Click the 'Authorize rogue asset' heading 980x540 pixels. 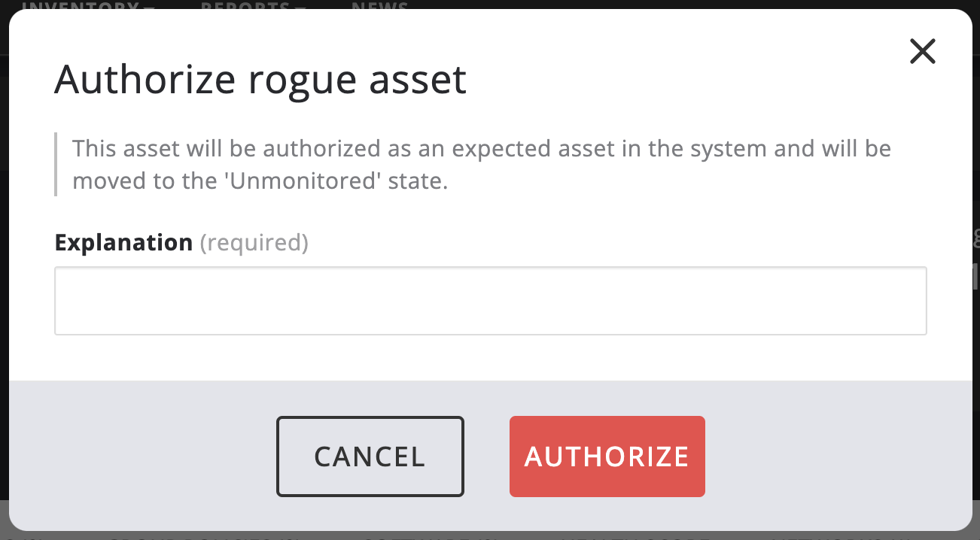[x=260, y=79]
